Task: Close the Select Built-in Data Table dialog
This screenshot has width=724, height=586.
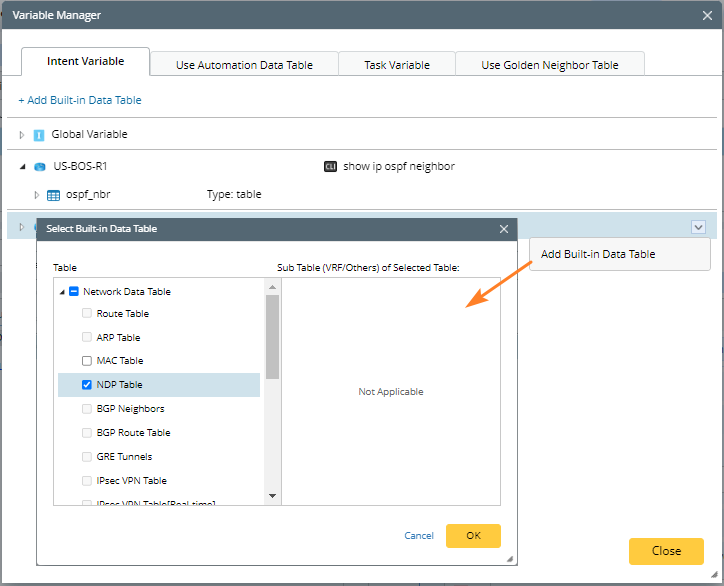Action: tap(504, 229)
